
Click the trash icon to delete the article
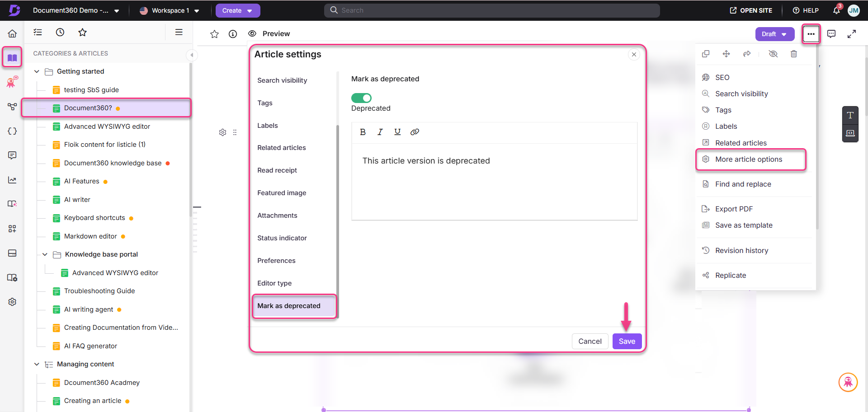[794, 54]
